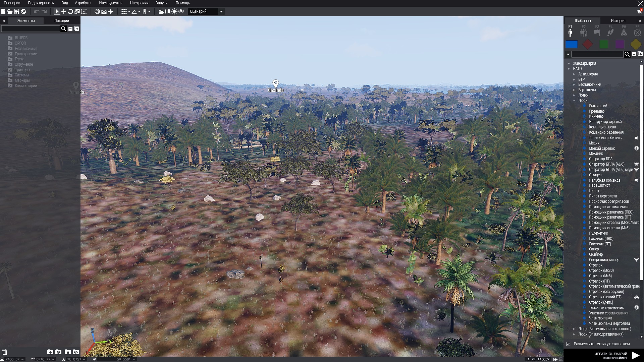Select the rotation widget tool
The height and width of the screenshot is (362, 644).
click(x=70, y=11)
